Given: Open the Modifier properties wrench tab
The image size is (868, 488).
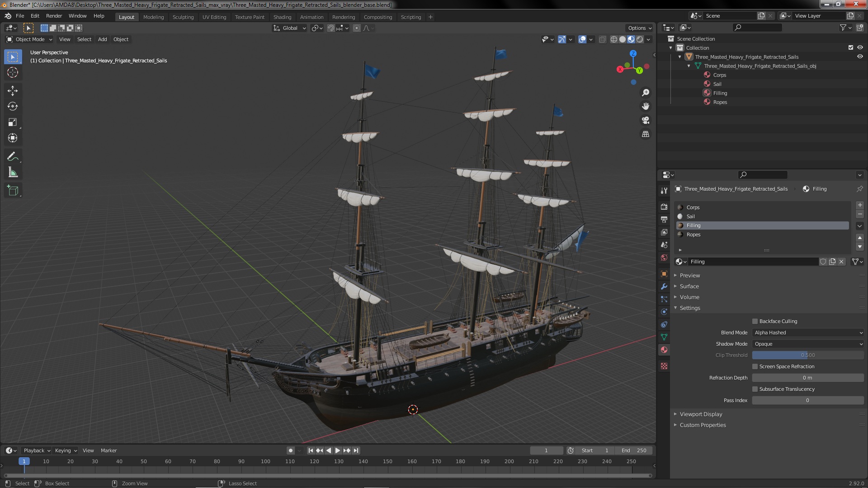Looking at the screenshot, I should click(664, 286).
